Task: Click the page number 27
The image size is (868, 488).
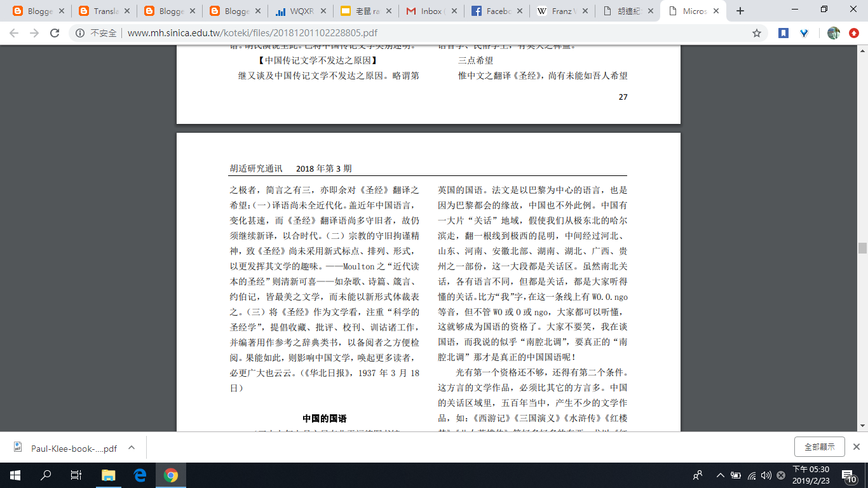Action: coord(623,97)
